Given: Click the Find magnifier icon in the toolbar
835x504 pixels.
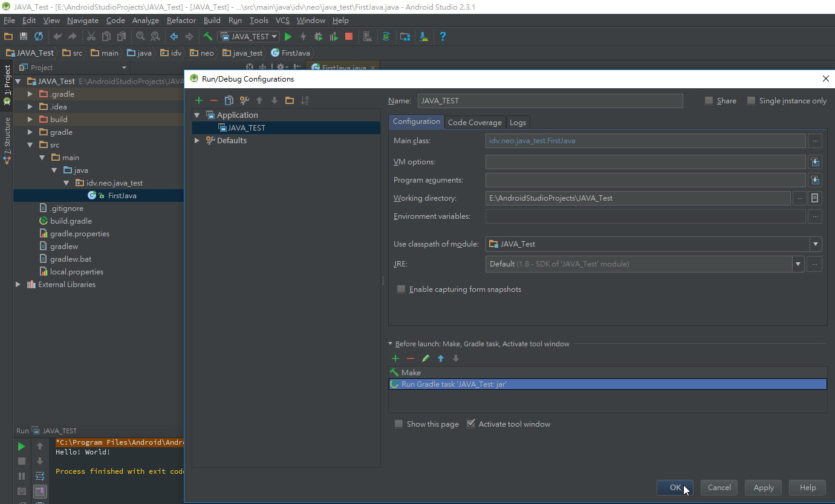Looking at the screenshot, I should click(x=140, y=36).
